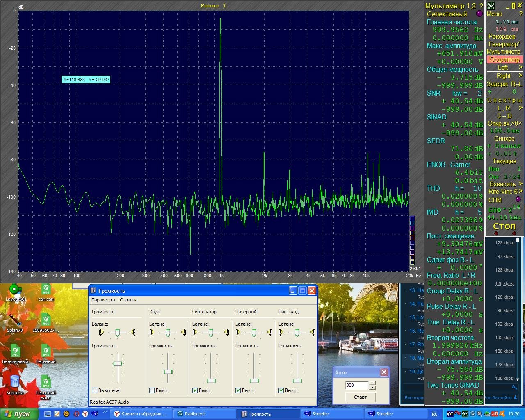
Task: Click the Стоп button in analyzer panel
Action: [504, 226]
